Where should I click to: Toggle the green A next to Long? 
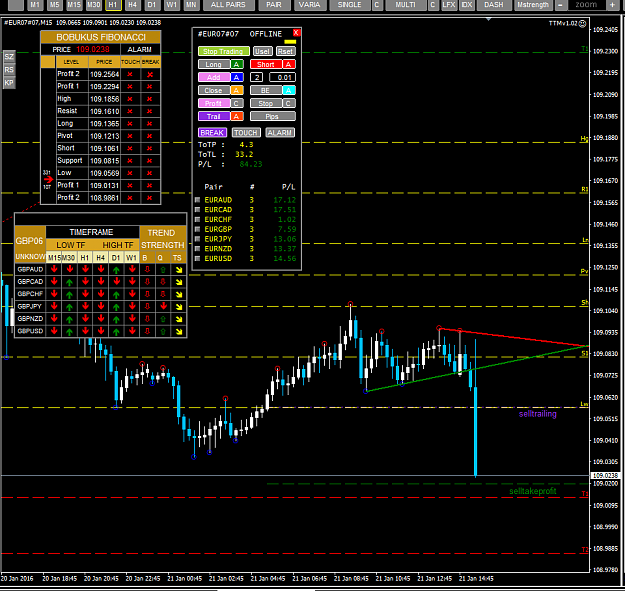tap(237, 64)
